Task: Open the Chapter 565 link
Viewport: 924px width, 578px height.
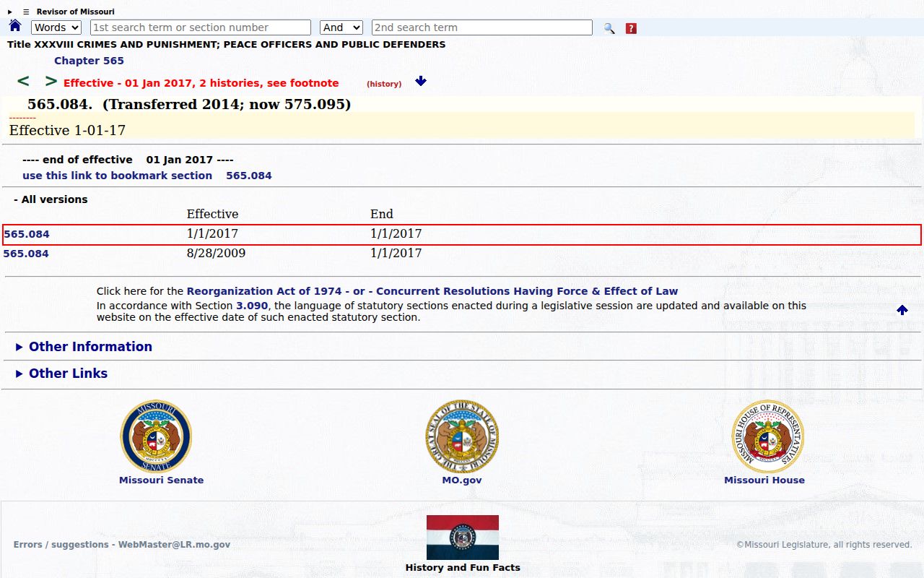Action: (x=89, y=61)
